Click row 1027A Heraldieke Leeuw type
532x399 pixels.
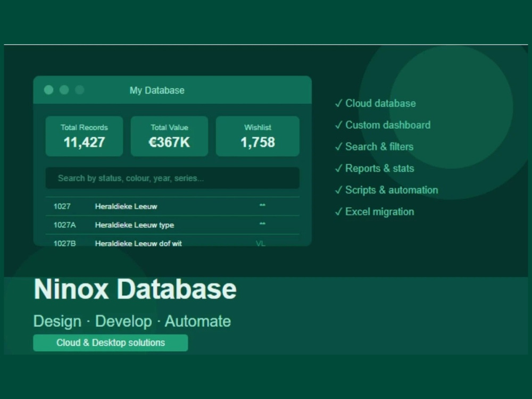pyautogui.click(x=172, y=225)
